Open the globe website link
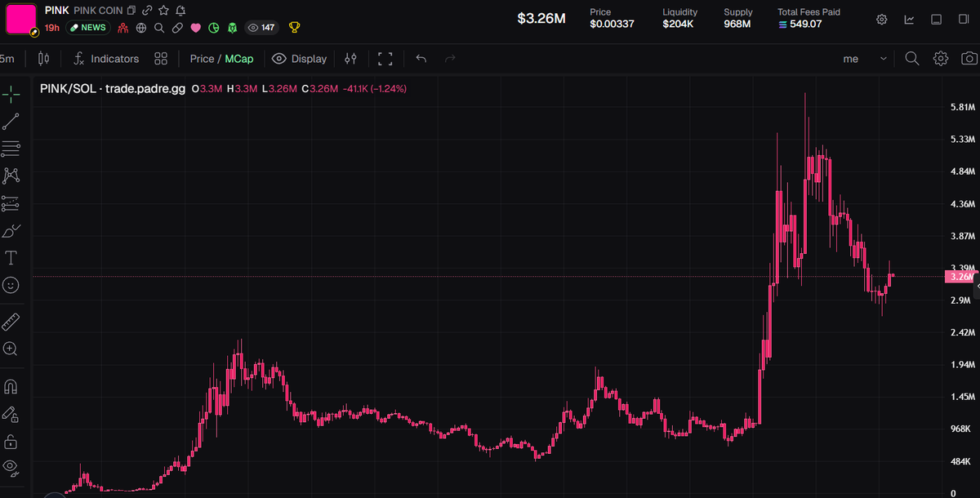The width and height of the screenshot is (980, 498). point(141,28)
